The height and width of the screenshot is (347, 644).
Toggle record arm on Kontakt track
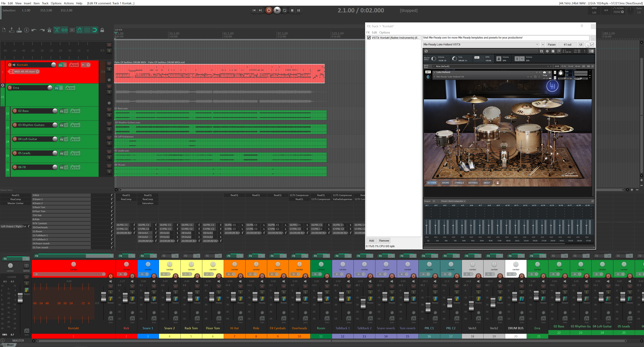coord(10,65)
